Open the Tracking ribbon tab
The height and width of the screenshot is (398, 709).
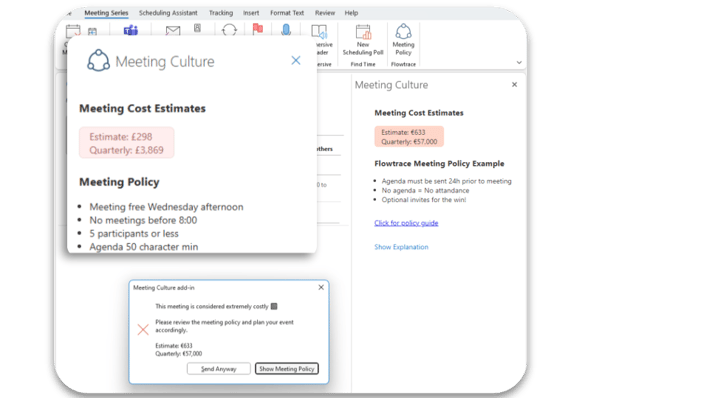tap(221, 13)
